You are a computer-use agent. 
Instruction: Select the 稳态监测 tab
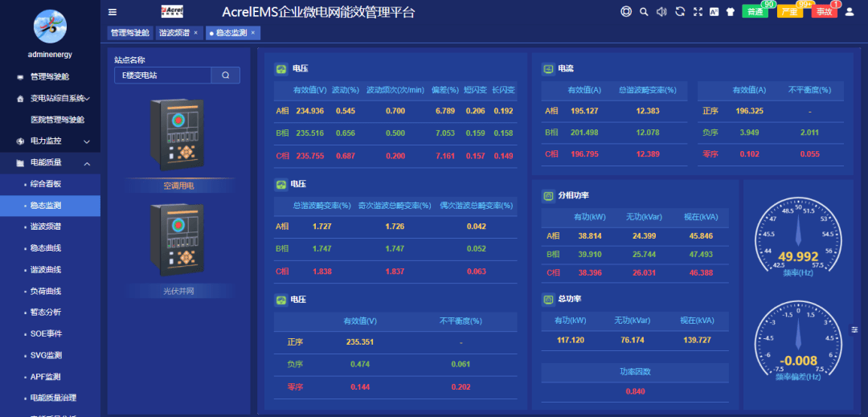click(231, 33)
